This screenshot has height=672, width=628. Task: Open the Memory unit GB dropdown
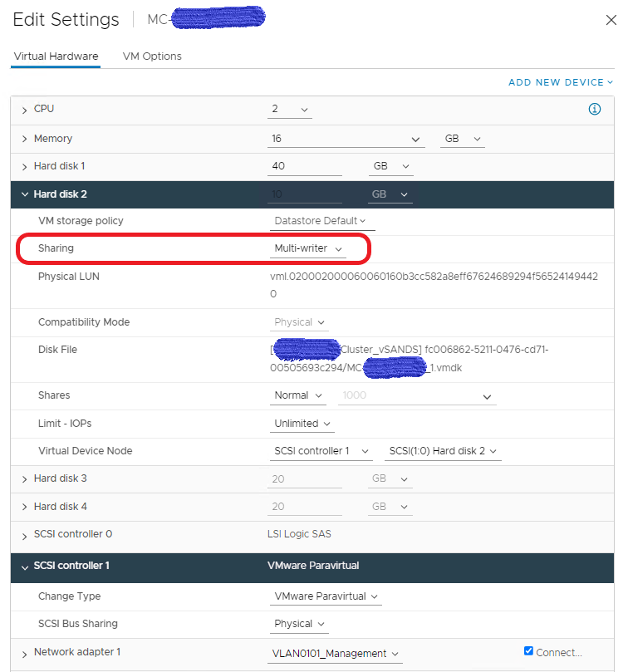coord(462,139)
